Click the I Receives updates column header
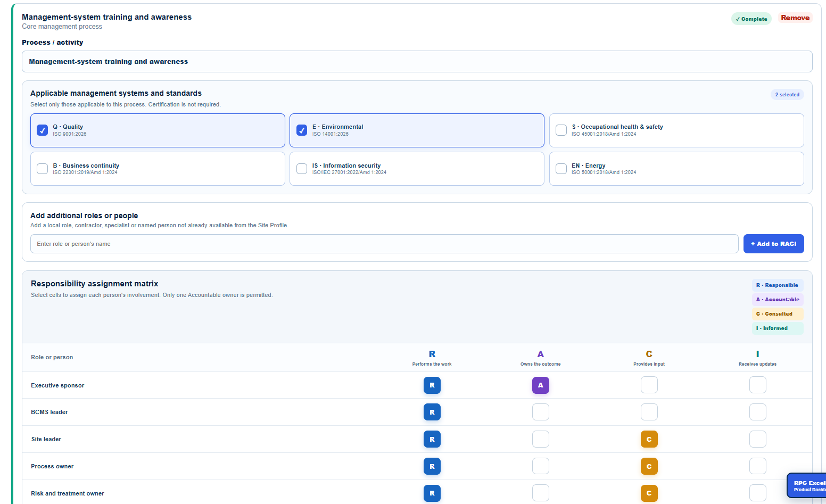Image resolution: width=826 pixels, height=504 pixels. (758, 358)
